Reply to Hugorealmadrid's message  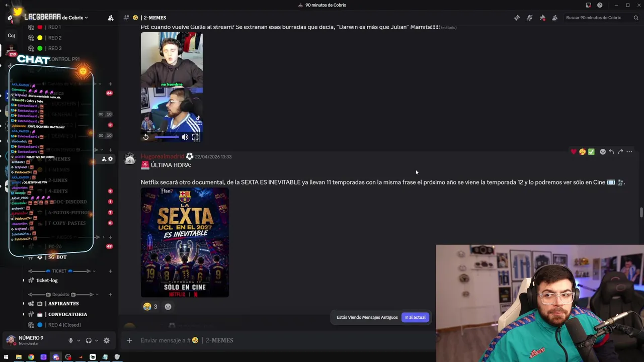[x=611, y=151]
